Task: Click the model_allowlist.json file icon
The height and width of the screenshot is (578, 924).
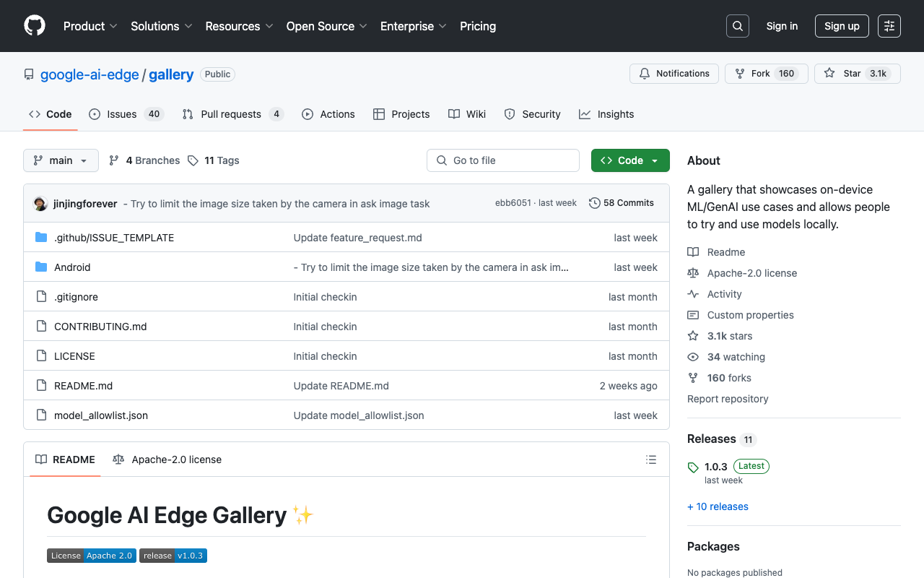Action: [x=41, y=415]
